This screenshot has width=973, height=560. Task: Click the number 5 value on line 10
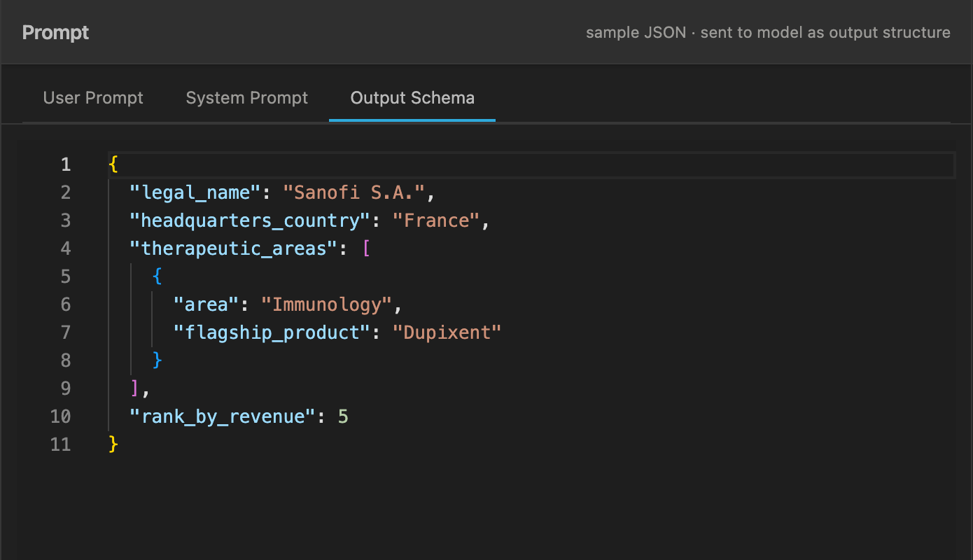343,416
